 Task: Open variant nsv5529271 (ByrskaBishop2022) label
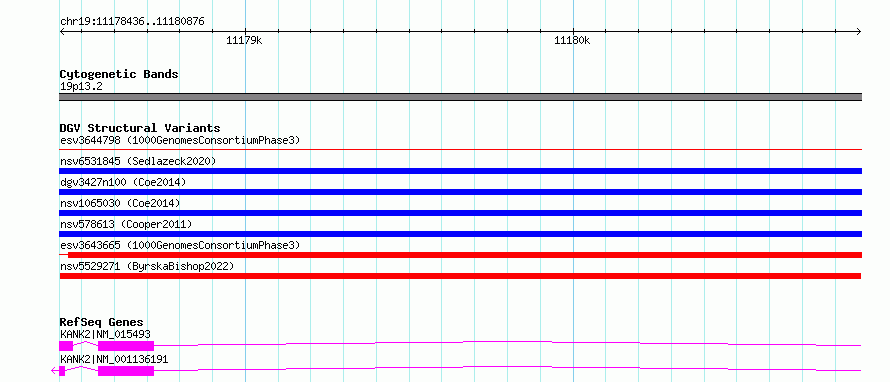(x=146, y=266)
